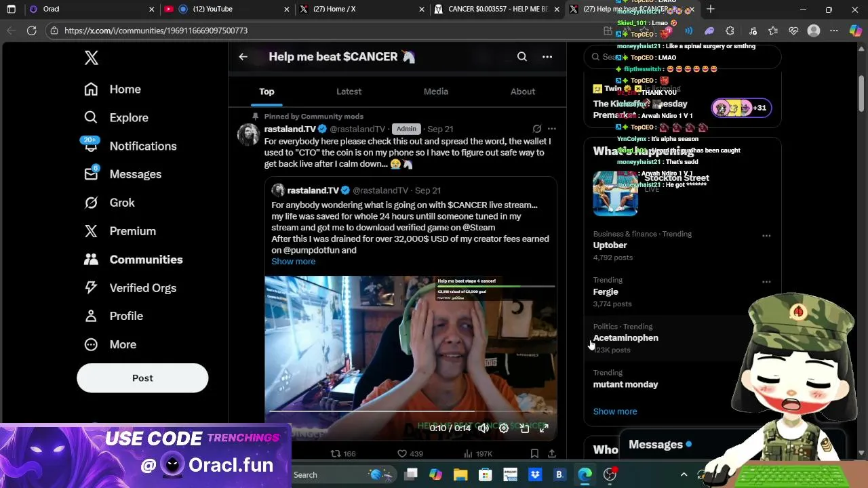868x488 pixels.
Task: Toggle video mute with the speaker icon
Action: pos(483,428)
